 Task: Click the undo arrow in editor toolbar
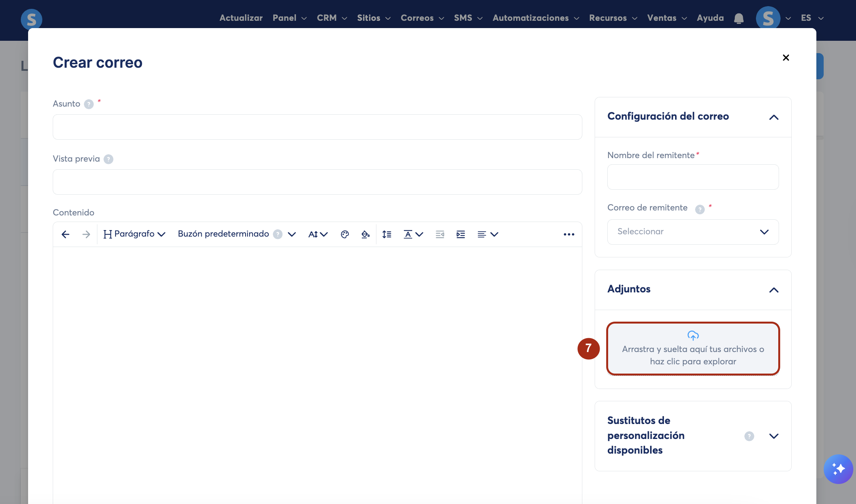65,234
